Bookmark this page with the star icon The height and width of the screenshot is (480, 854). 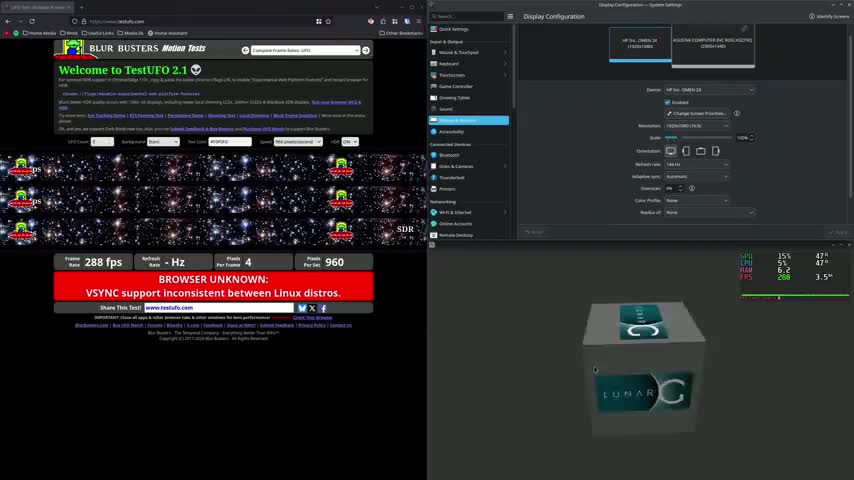click(x=329, y=21)
